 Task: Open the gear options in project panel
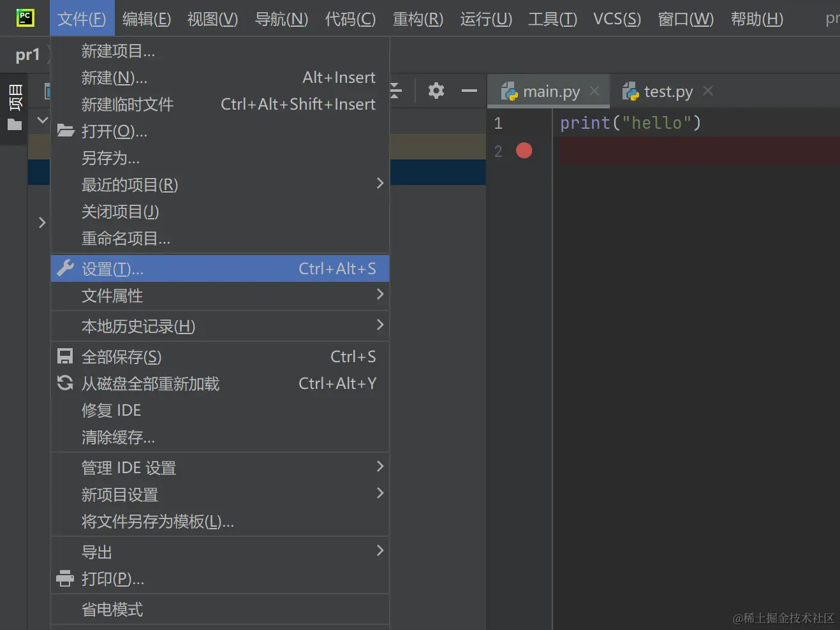pos(436,91)
